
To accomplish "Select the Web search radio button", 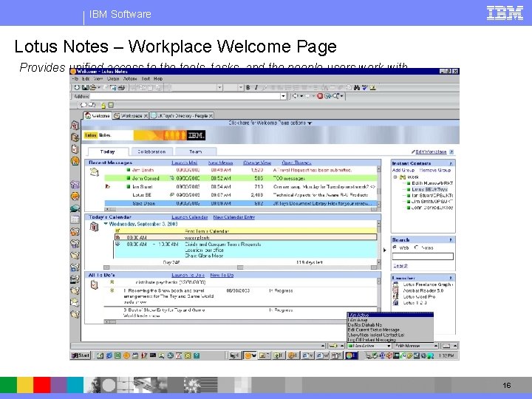I will (395, 248).
